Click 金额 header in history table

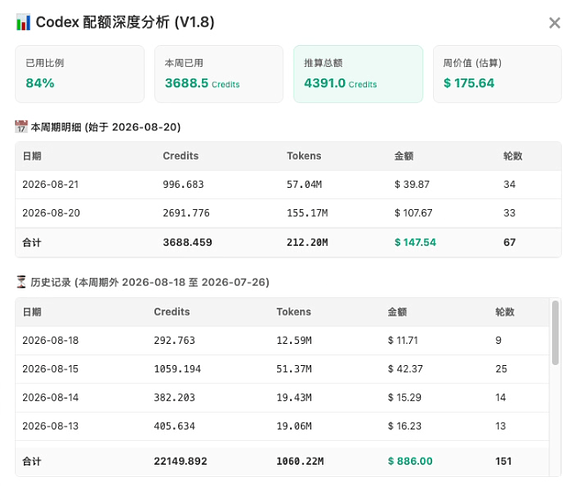[x=397, y=312]
